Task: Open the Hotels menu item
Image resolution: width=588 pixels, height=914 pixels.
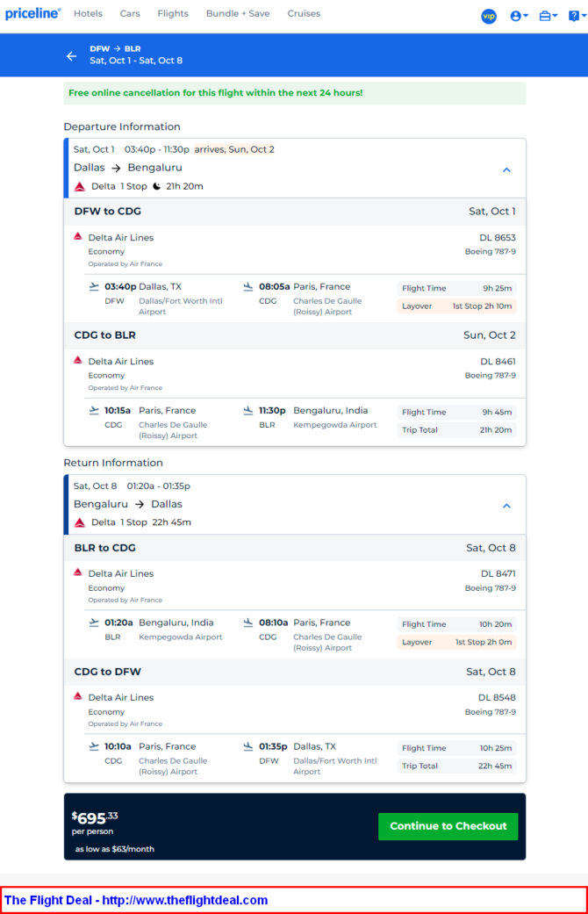Action: (x=88, y=13)
